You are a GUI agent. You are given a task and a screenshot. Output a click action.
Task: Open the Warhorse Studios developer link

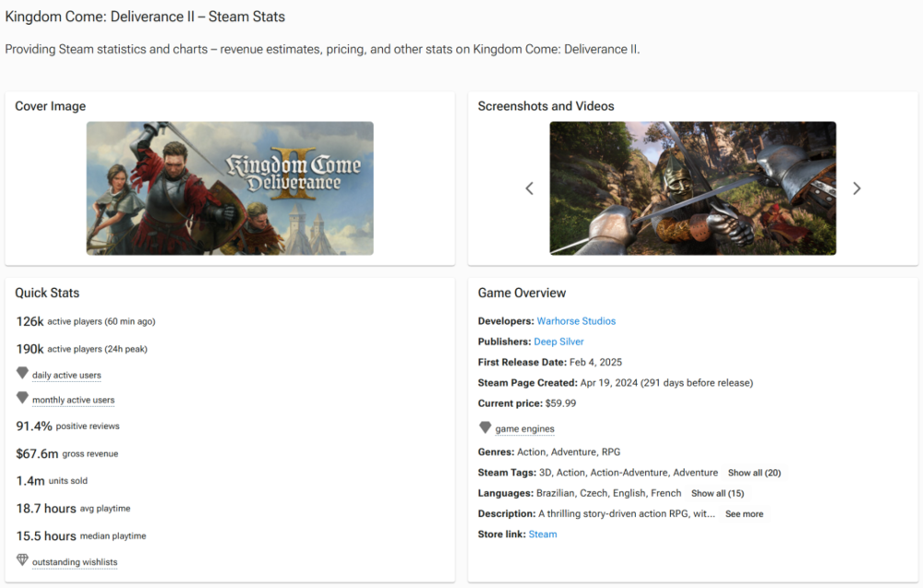(x=576, y=321)
